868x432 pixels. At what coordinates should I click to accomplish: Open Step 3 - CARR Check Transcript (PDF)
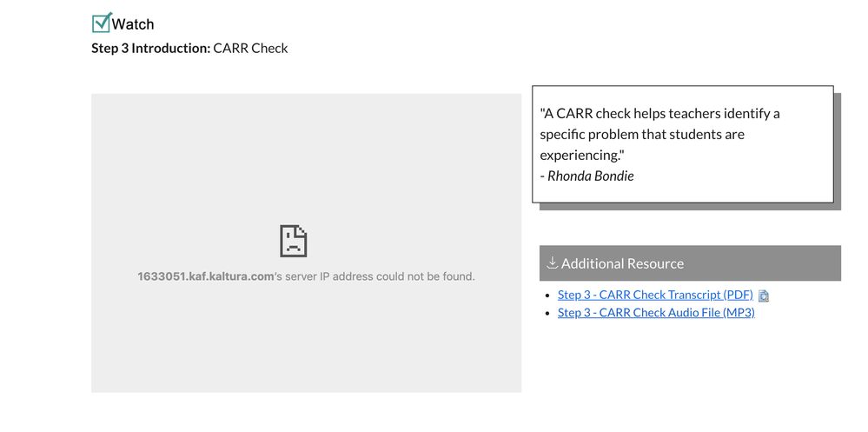click(x=655, y=295)
